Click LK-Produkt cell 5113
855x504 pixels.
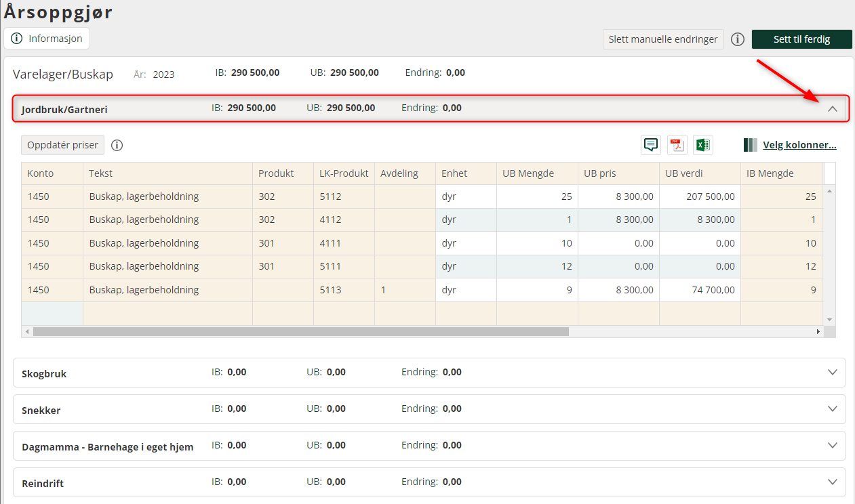point(344,290)
